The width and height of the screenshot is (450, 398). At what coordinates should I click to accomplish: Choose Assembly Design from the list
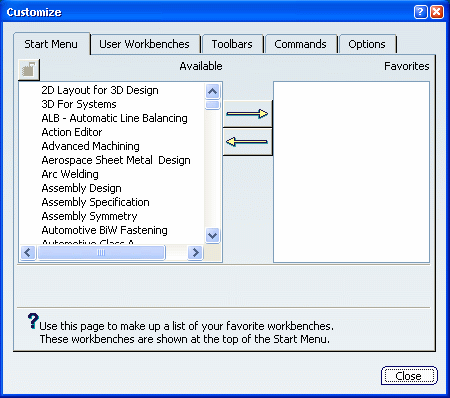[x=82, y=188]
